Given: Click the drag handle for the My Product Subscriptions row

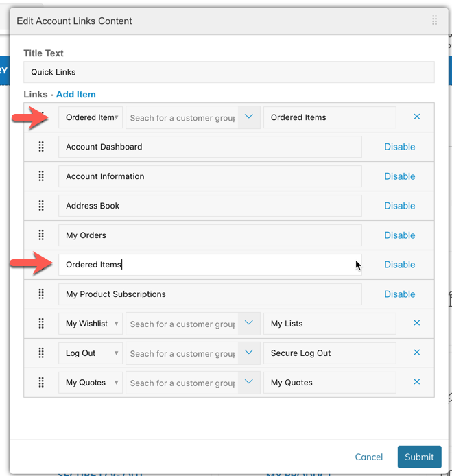Looking at the screenshot, I should click(41, 294).
